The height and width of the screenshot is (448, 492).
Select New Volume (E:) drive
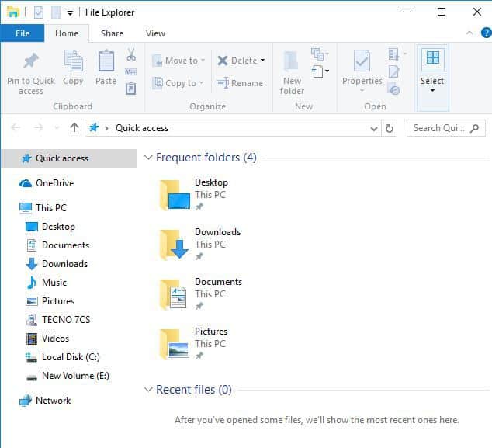pyautogui.click(x=68, y=376)
